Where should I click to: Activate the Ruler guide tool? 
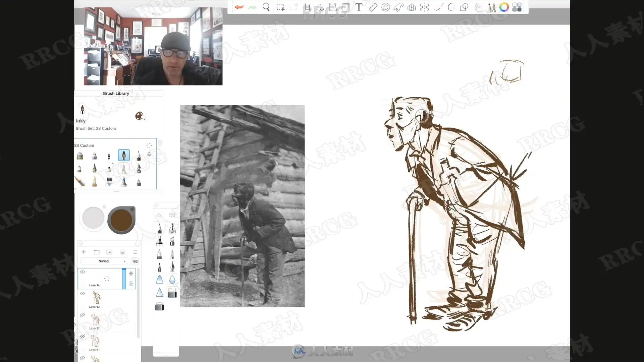[373, 7]
